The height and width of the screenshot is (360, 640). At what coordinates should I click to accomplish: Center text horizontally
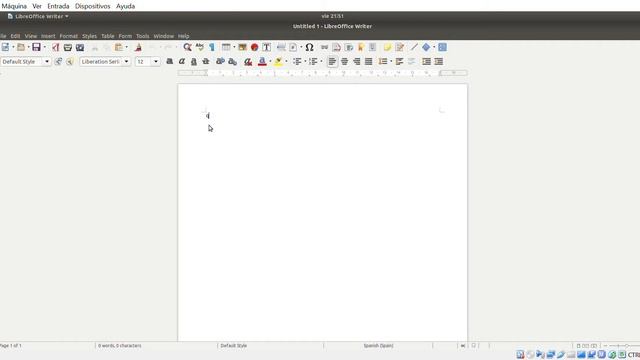344,62
